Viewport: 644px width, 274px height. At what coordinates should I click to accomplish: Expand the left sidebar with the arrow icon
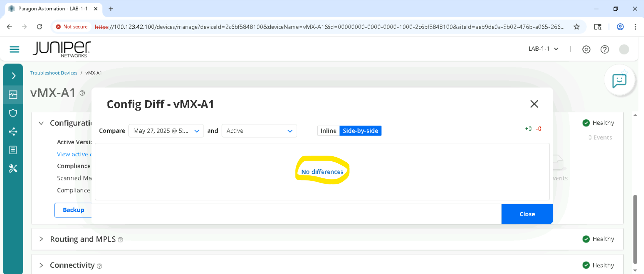(x=13, y=76)
